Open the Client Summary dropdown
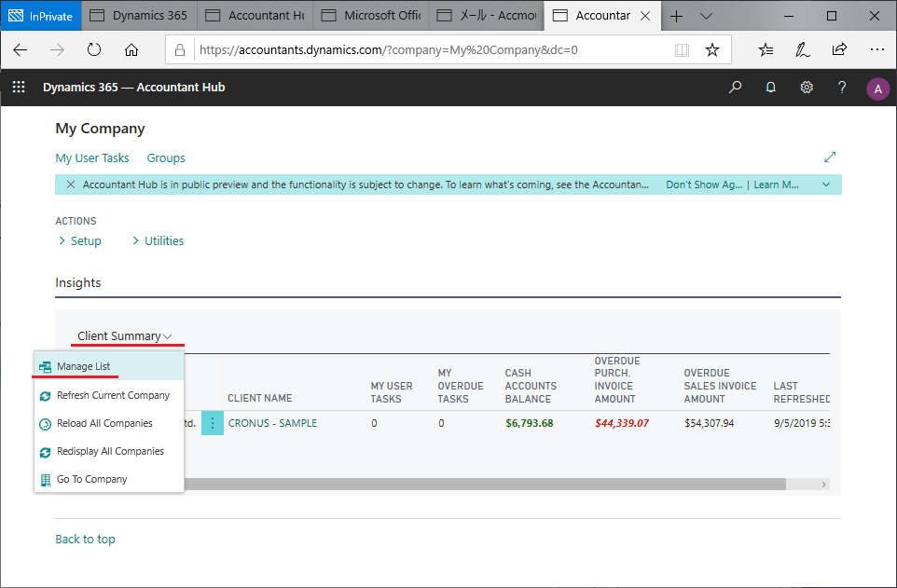 tap(125, 335)
